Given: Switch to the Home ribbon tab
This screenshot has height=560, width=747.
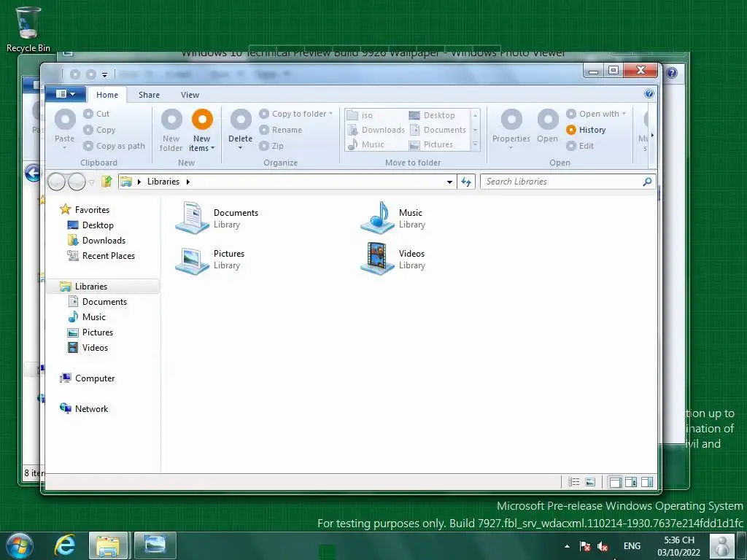Looking at the screenshot, I should click(x=107, y=95).
